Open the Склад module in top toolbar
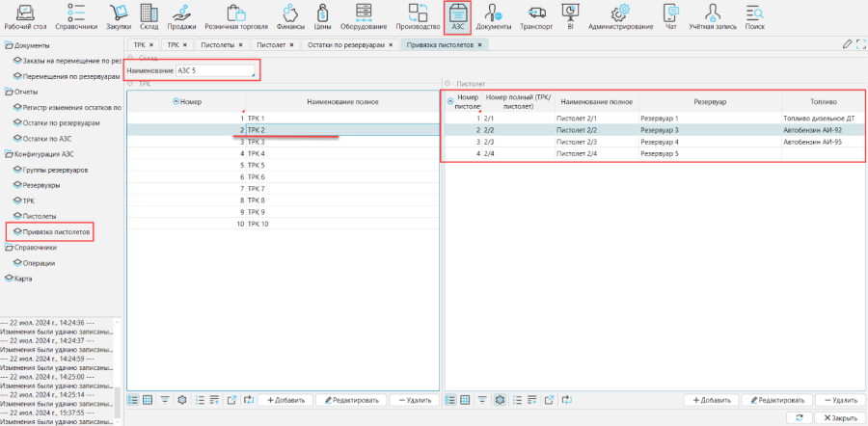The image size is (868, 426). (149, 16)
